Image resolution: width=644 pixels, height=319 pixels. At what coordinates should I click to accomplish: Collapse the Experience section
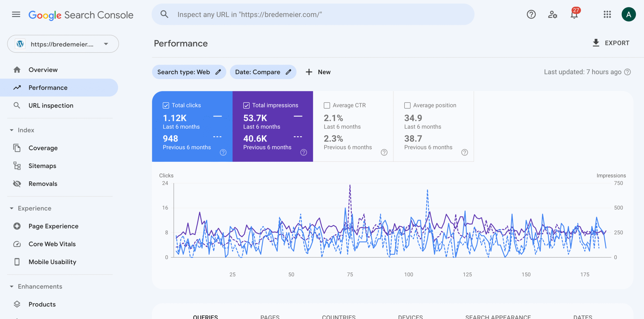pos(12,208)
